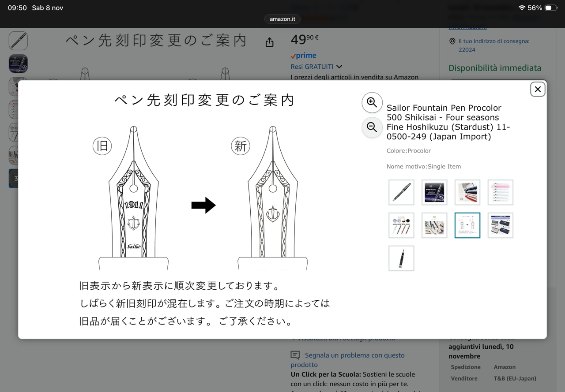Viewport: 565px width, 392px height.
Task: Open the amazon.it address bar
Action: (282, 19)
